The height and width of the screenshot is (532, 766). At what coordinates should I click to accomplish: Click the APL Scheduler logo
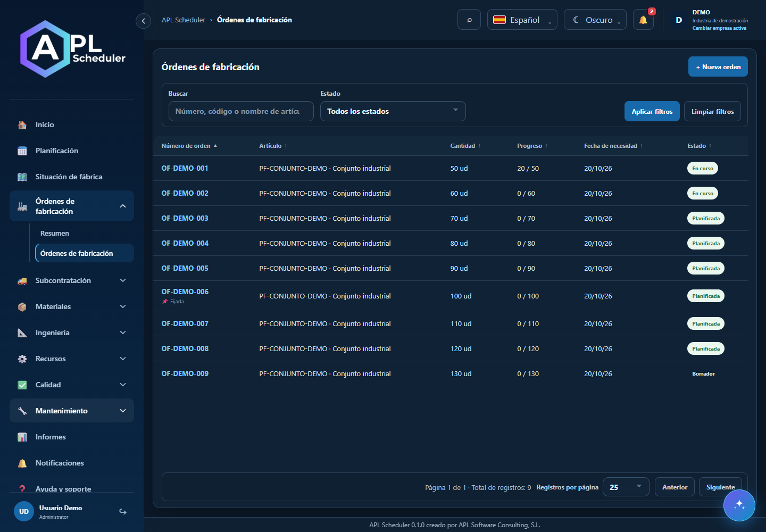click(x=73, y=49)
